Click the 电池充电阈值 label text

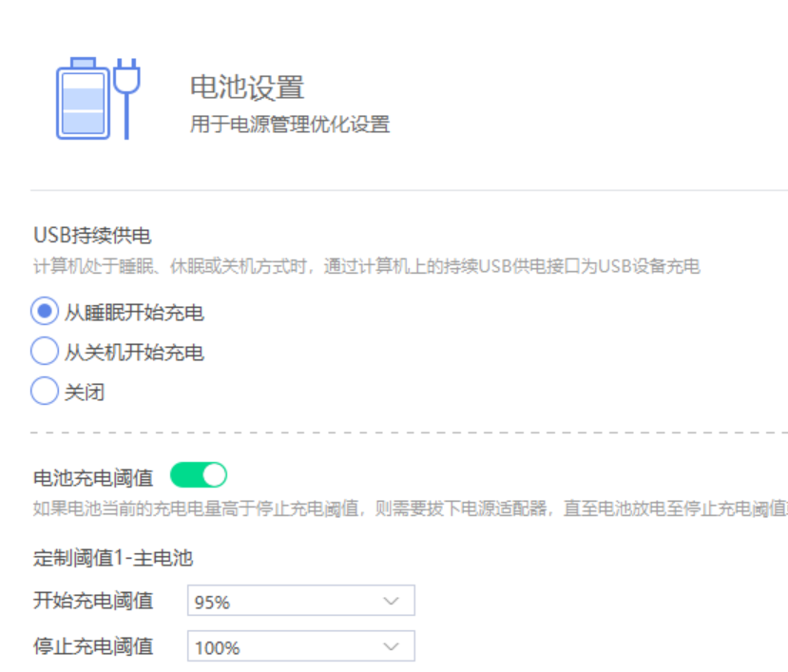[x=93, y=477]
